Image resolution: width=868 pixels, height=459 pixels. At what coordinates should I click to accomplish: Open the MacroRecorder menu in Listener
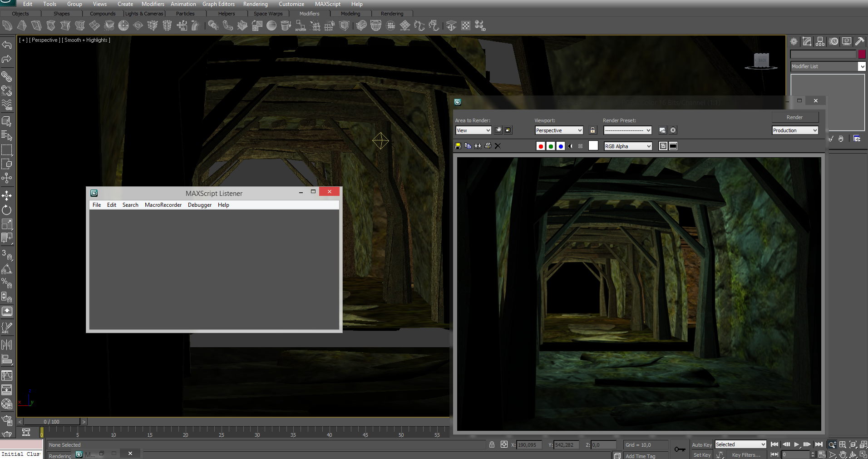pos(163,205)
